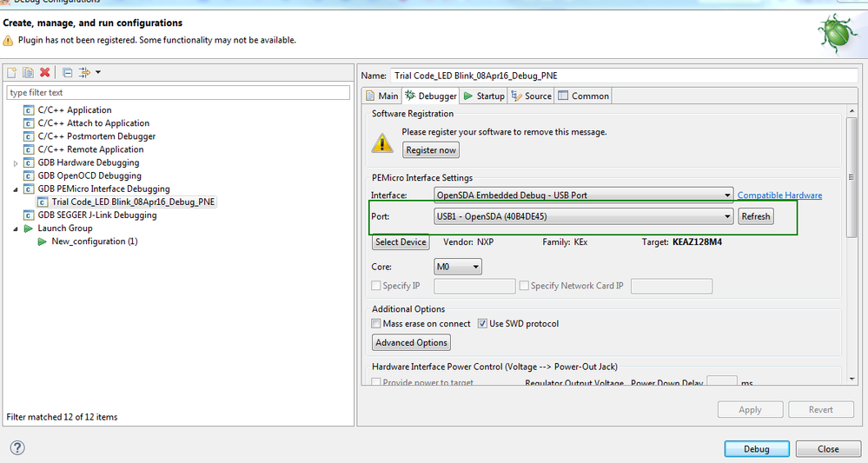
Task: Click the New_configuration (1) green icon
Action: point(42,241)
